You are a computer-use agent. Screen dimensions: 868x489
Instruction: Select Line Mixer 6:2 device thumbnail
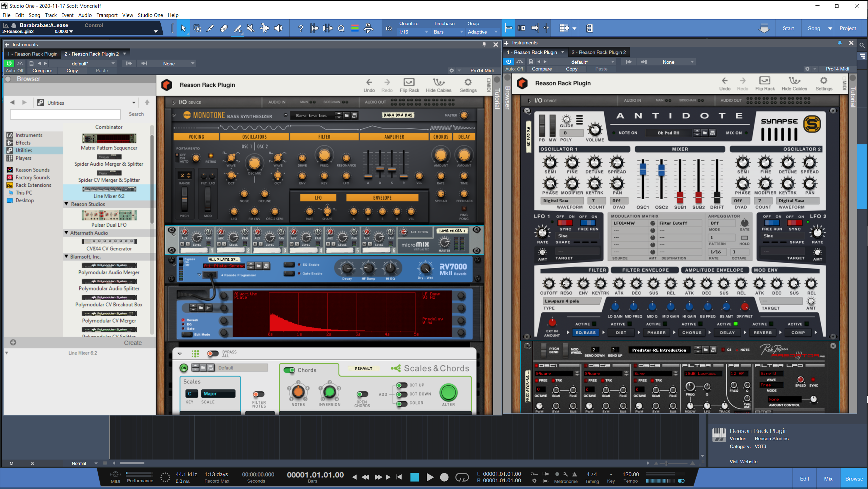[x=109, y=189]
